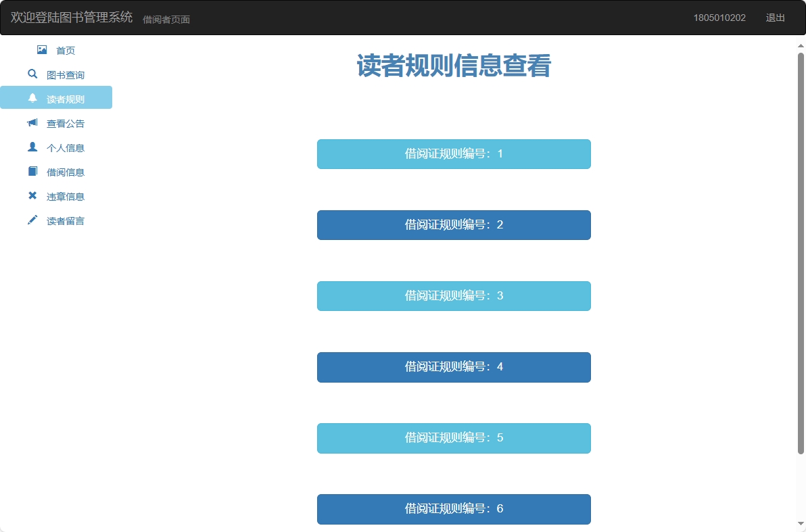The height and width of the screenshot is (532, 806).
Task: Select the magnifier icon for 图书查询
Action: pos(32,73)
